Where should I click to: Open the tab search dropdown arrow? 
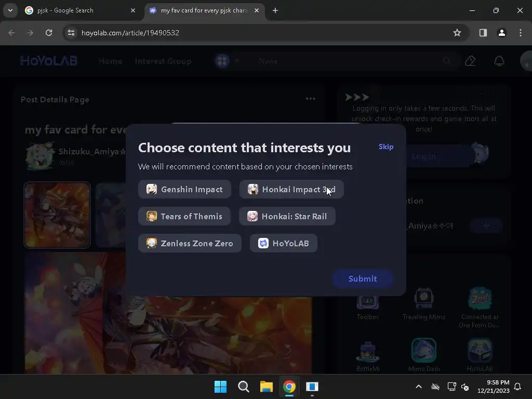point(10,10)
